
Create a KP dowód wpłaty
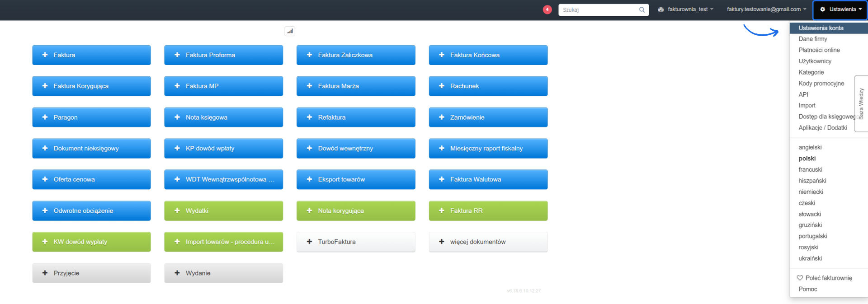223,148
